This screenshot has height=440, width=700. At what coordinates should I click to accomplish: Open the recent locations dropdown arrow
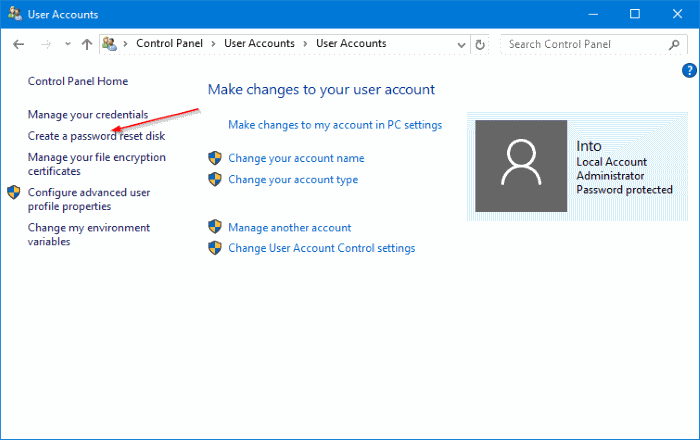click(x=67, y=44)
